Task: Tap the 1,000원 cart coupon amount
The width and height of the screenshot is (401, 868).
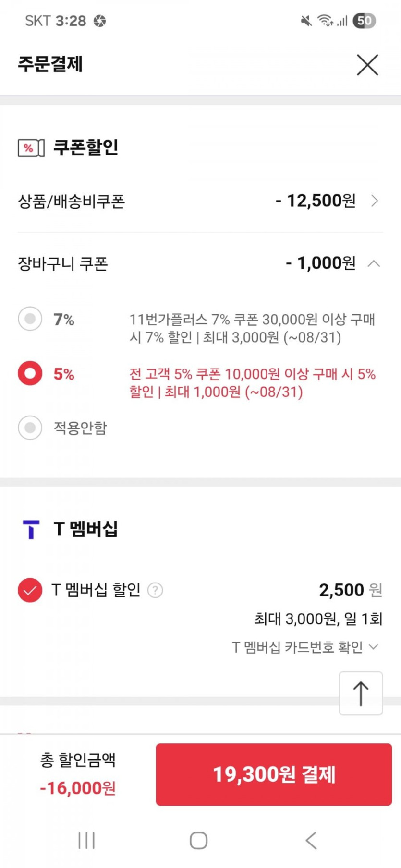Action: (321, 263)
